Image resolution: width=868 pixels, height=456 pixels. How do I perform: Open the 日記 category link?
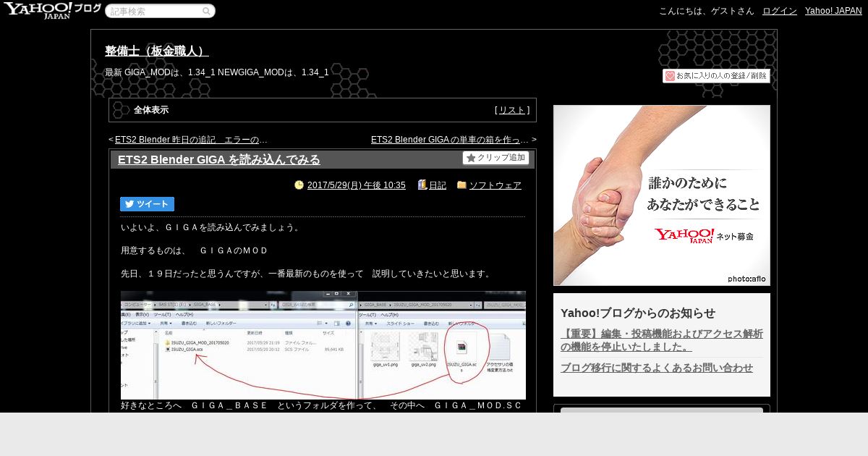coord(438,185)
